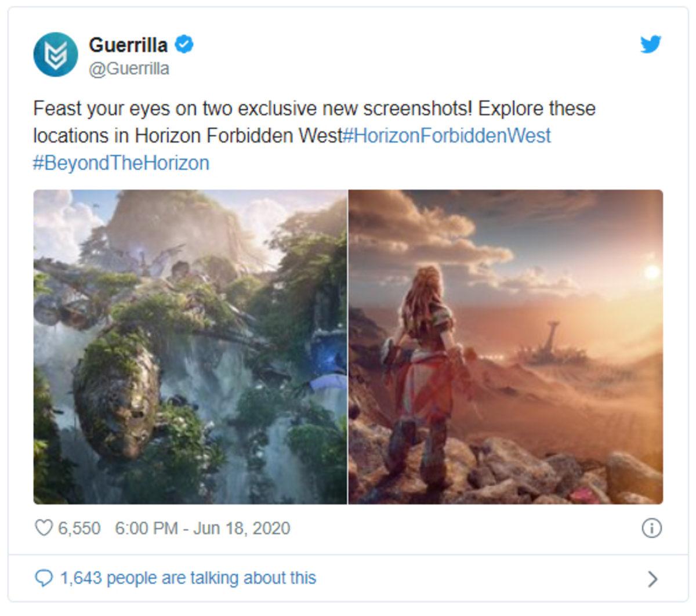The height and width of the screenshot is (616, 696).
Task: Open the #HorizonForbiddenWest hashtag
Action: 447,137
